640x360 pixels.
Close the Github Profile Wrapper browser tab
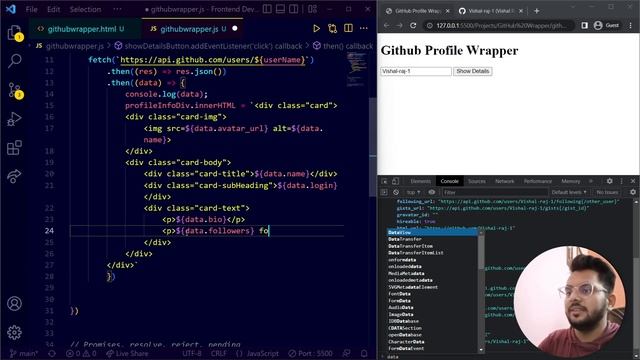447,11
